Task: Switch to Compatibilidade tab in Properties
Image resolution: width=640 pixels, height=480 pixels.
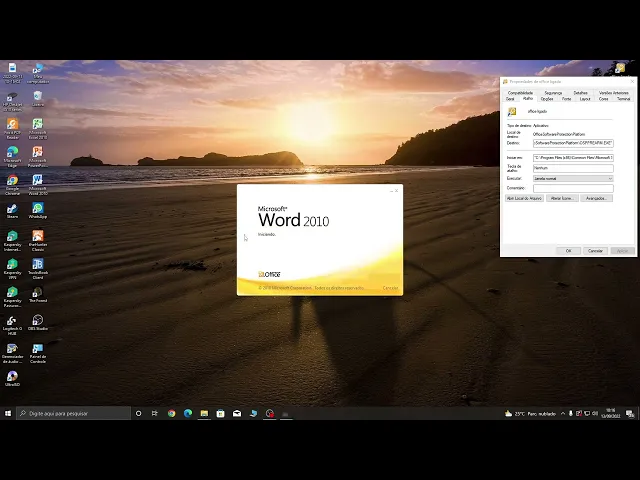Action: pos(520,93)
